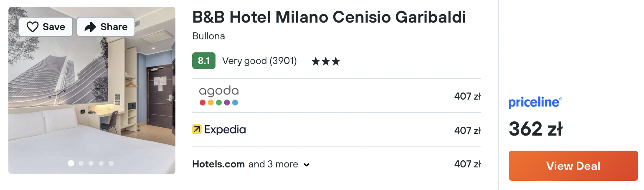
Task: Jump to the second photo carousel dot
Action: pos(81,163)
